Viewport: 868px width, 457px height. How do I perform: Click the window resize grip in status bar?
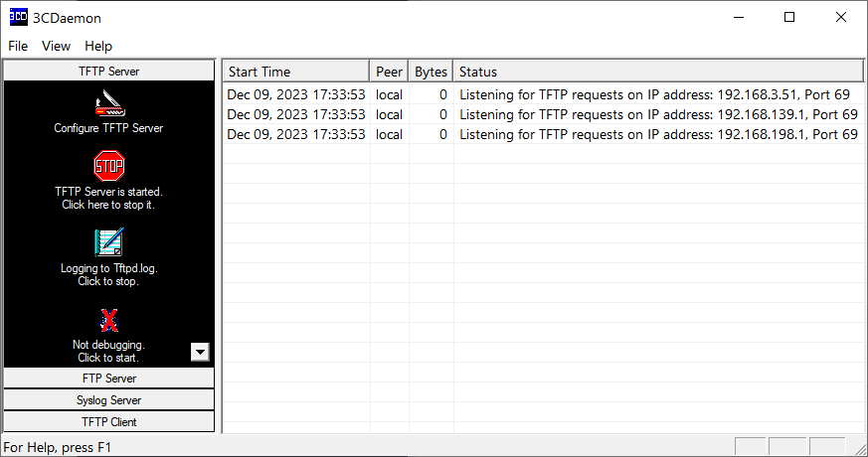[x=860, y=448]
